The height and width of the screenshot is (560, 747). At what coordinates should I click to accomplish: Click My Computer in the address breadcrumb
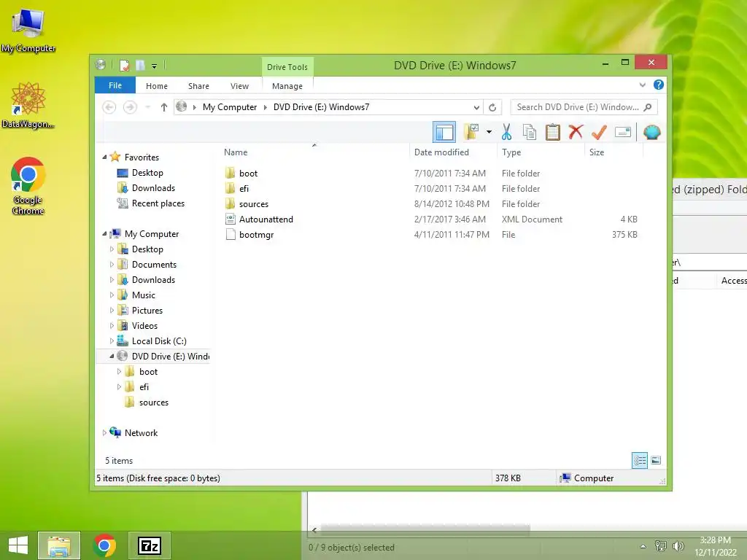(x=230, y=107)
